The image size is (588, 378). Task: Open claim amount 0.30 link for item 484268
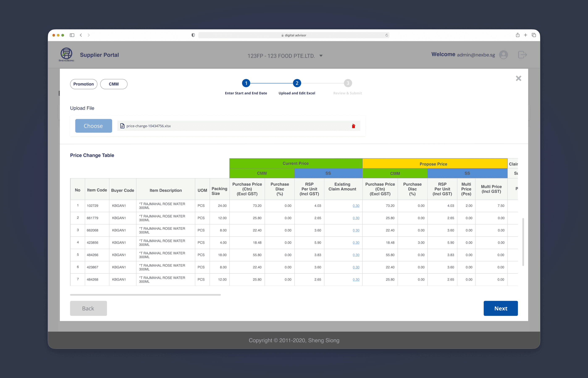356,279
